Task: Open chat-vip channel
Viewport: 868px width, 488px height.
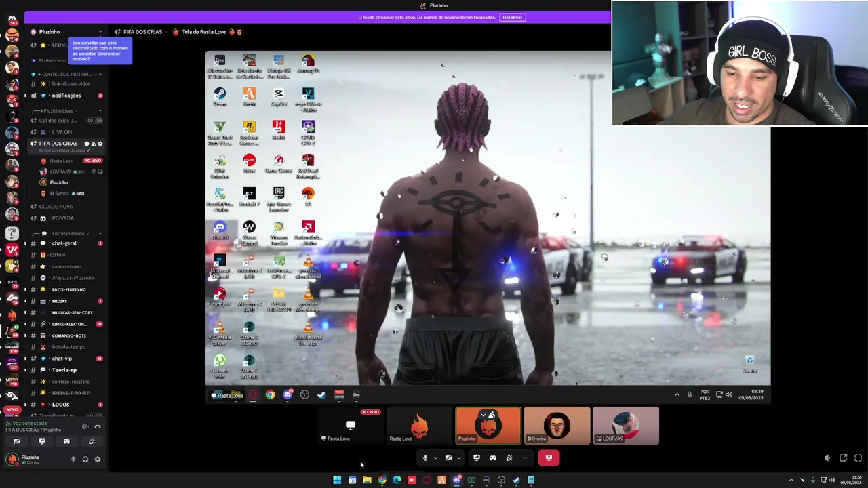Action: click(65, 359)
